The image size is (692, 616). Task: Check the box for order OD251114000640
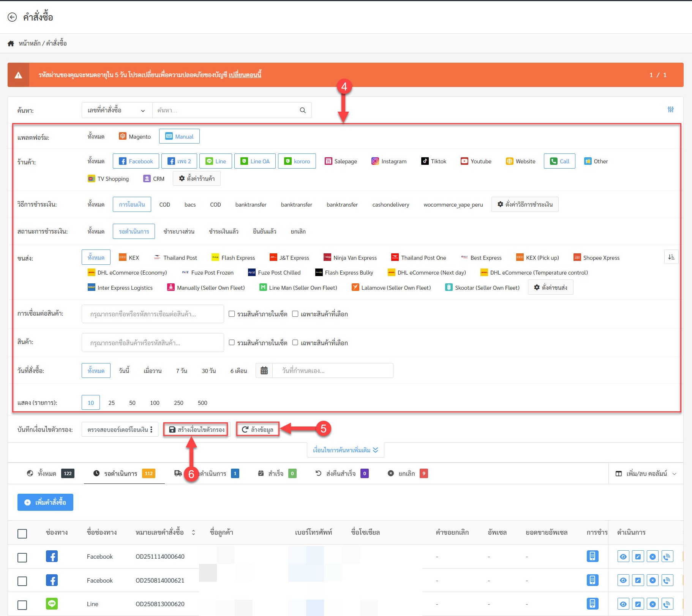coord(22,558)
